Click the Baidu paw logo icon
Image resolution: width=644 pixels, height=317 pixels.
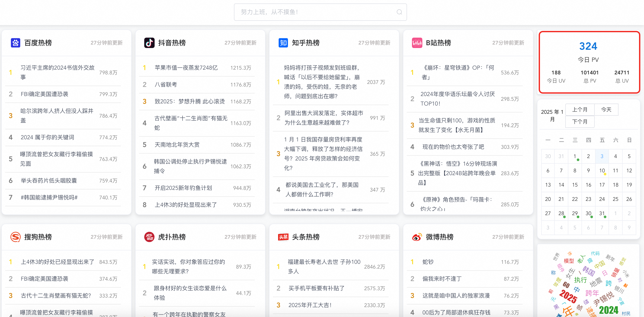pos(16,43)
